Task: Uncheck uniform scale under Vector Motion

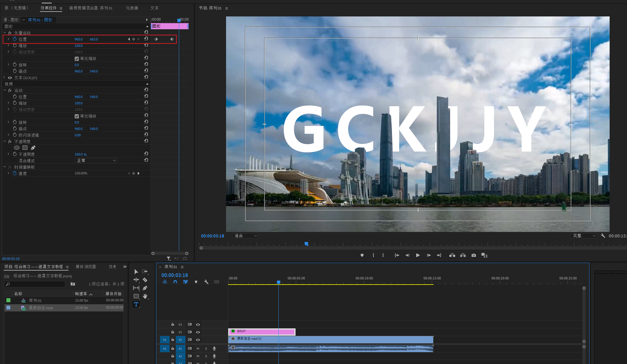Action: pyautogui.click(x=77, y=58)
